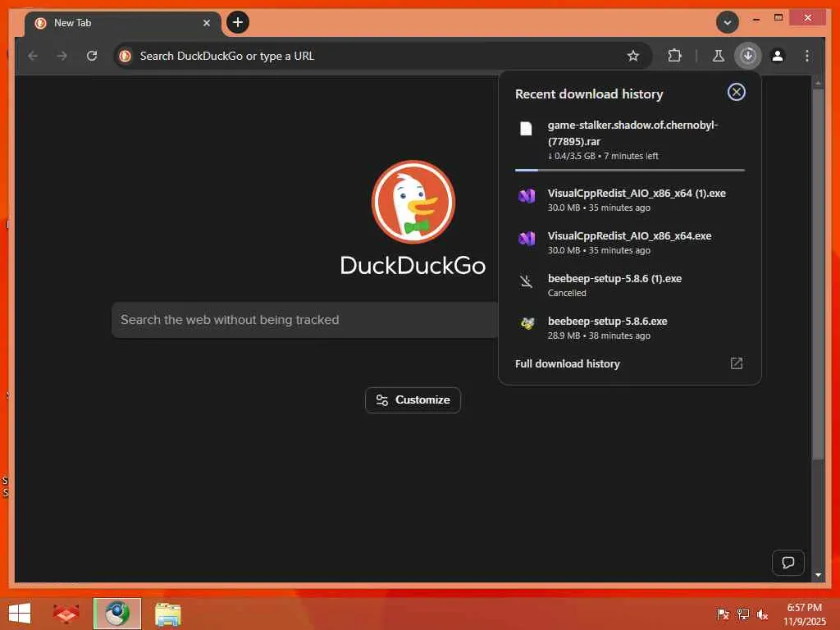Open VisualCppRedist_AIO_x86_x64.exe download
The image size is (840, 630).
[x=629, y=243]
